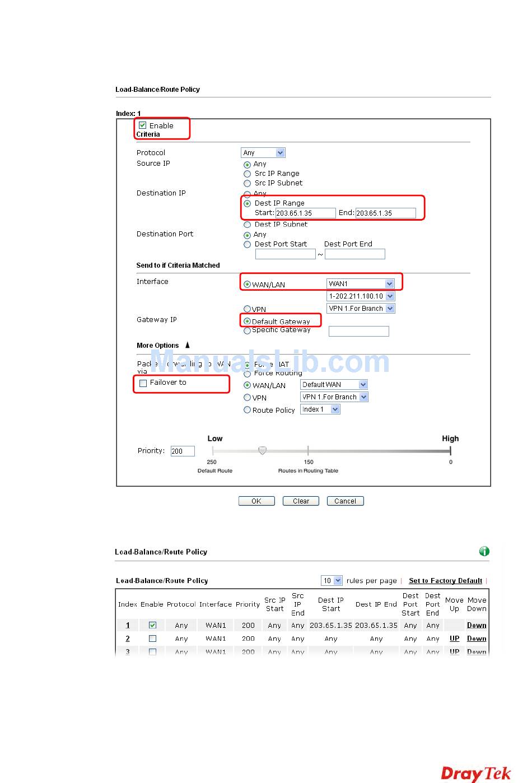The width and height of the screenshot is (532, 783).
Task: Select the Dest IP Range radio button
Action: pyautogui.click(x=247, y=204)
